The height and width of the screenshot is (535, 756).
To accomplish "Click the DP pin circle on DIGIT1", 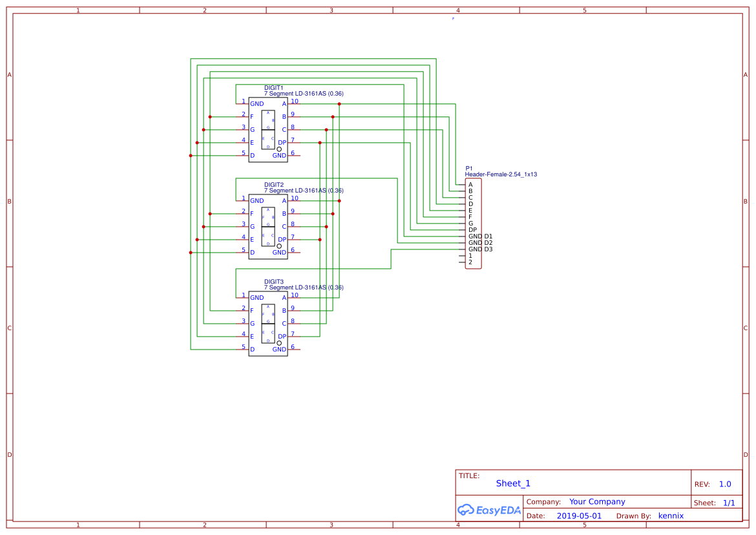I will tap(278, 148).
